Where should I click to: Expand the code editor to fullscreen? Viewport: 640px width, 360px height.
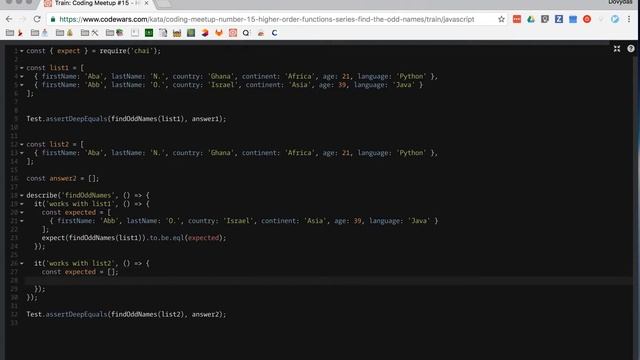point(617,49)
